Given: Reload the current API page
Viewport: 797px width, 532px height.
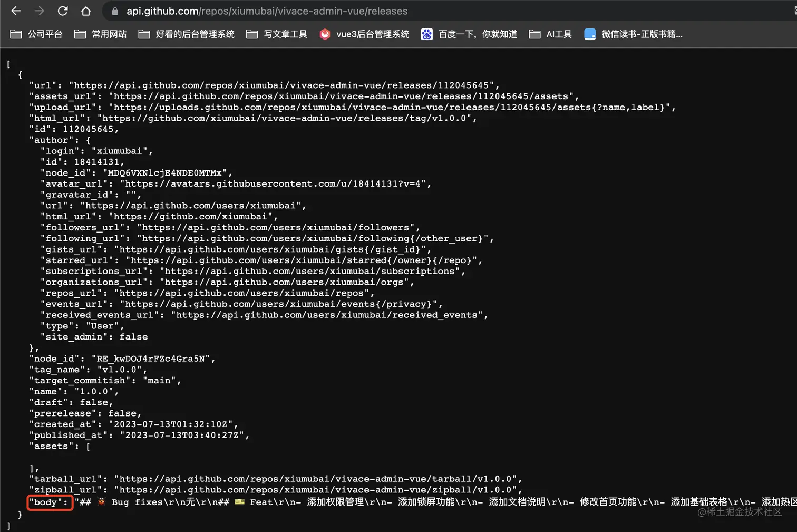Looking at the screenshot, I should (63, 11).
